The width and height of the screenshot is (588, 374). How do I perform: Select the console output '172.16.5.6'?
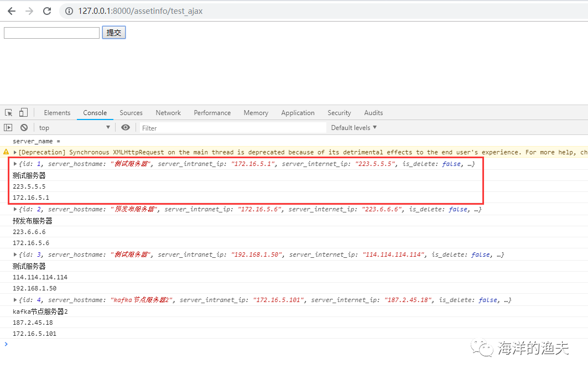click(x=31, y=243)
